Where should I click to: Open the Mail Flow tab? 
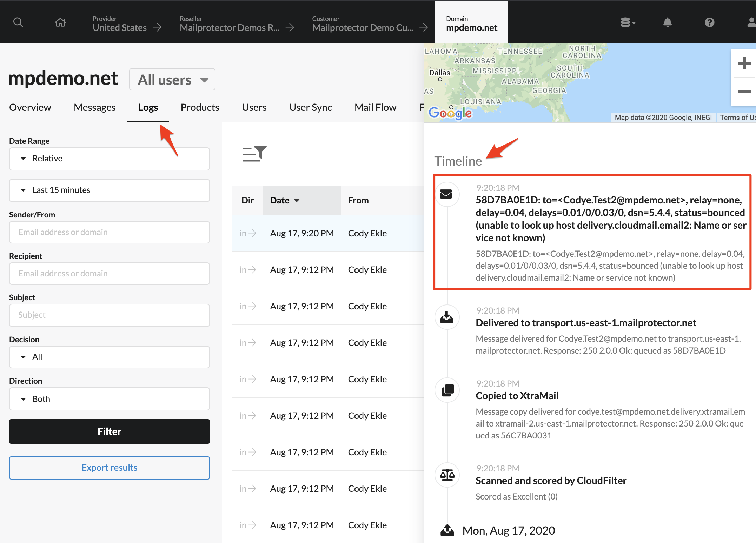376,107
